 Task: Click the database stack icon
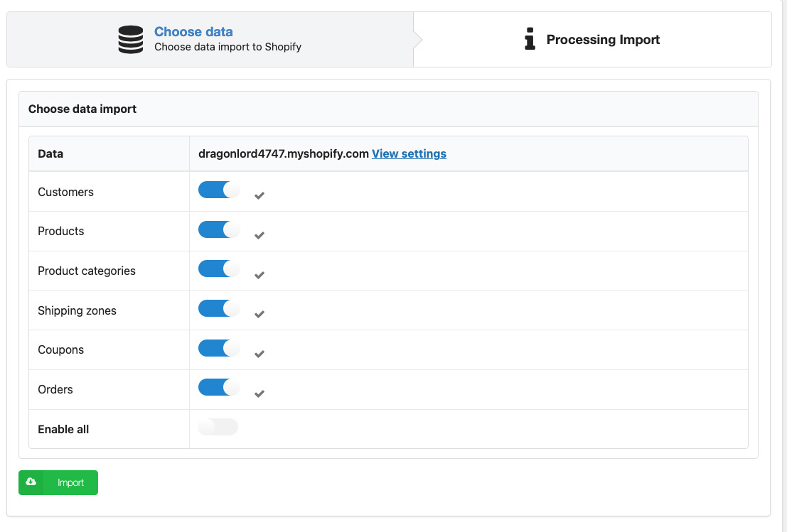(131, 40)
